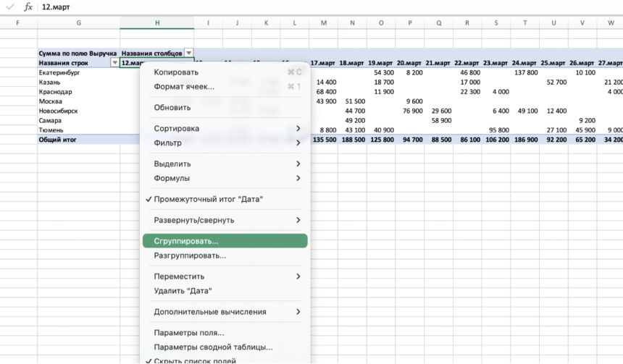Screen dimensions: 623x364
Task: Open the Названия столбцов filter dropdown
Action: pos(189,53)
